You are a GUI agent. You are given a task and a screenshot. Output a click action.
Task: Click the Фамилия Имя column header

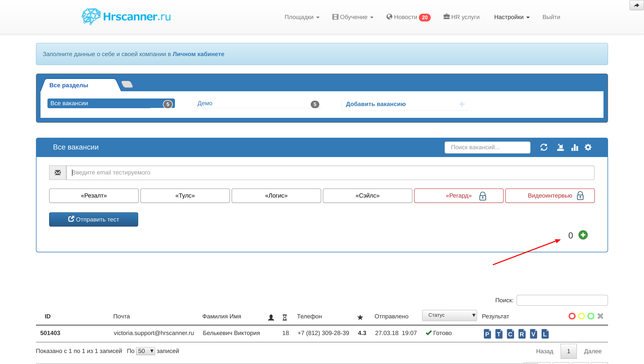click(x=222, y=316)
